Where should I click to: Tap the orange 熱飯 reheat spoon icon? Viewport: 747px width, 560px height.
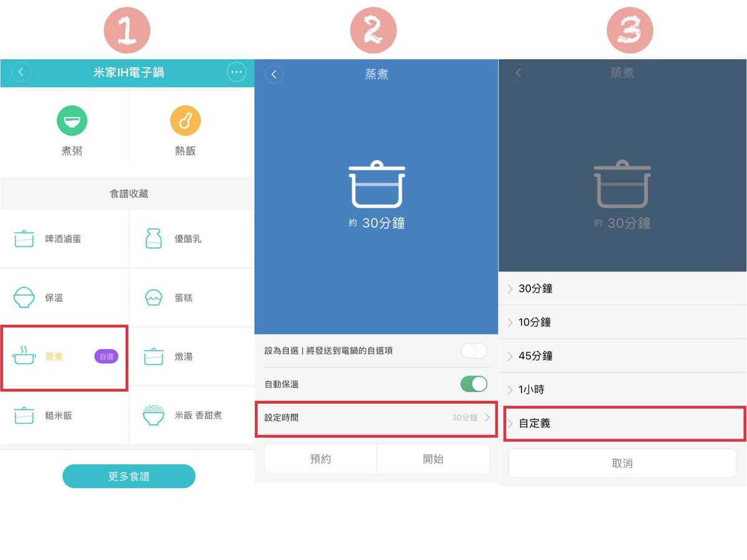tap(186, 121)
